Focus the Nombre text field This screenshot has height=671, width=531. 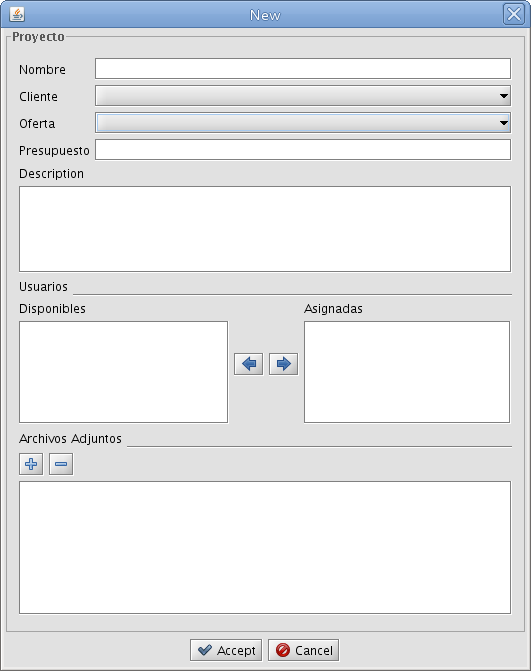tap(303, 68)
